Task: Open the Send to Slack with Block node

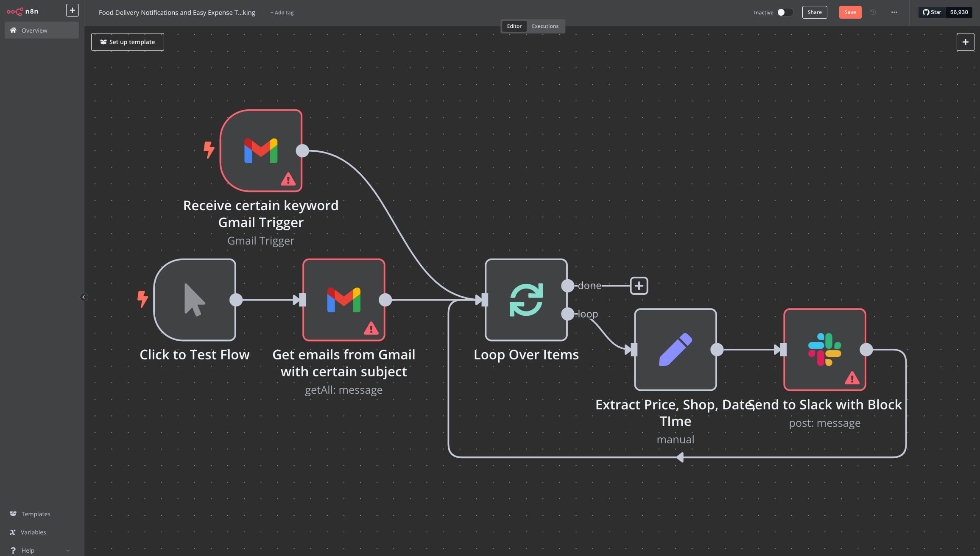Action: (824, 350)
